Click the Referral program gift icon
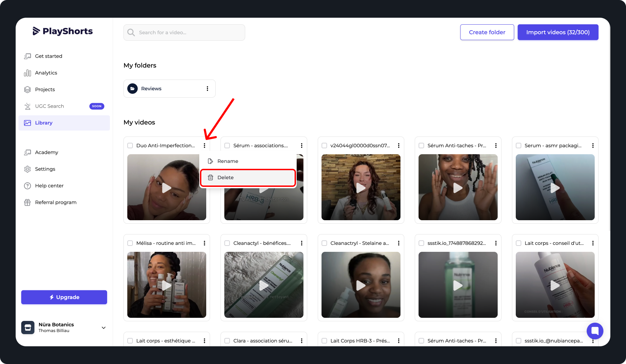 pyautogui.click(x=27, y=202)
